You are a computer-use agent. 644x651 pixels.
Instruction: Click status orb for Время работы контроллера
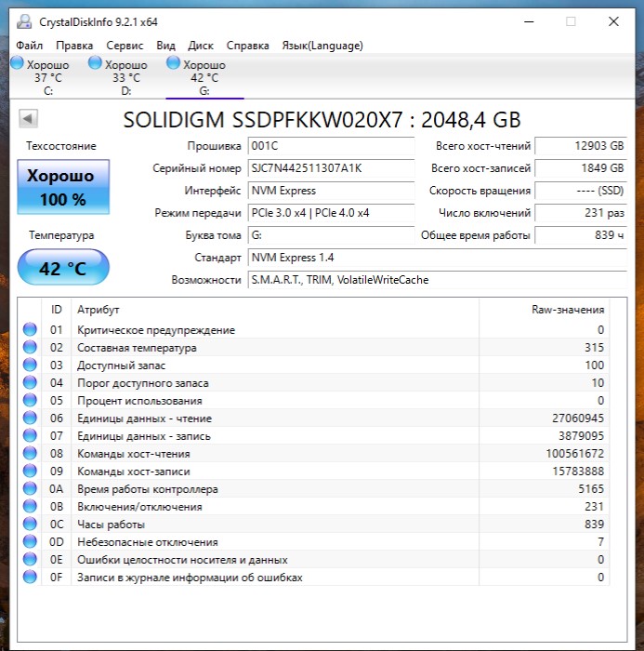[30, 488]
